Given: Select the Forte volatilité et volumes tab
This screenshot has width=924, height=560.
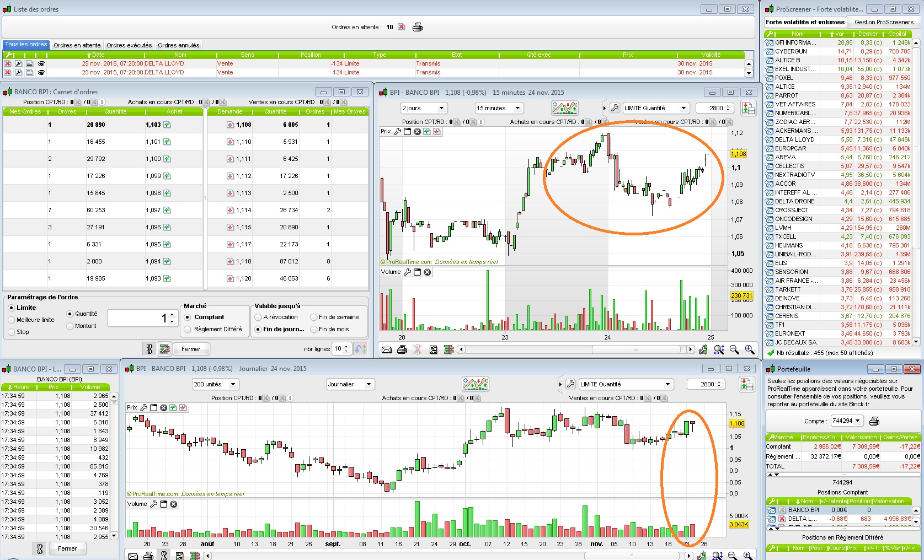Looking at the screenshot, I should 805,22.
